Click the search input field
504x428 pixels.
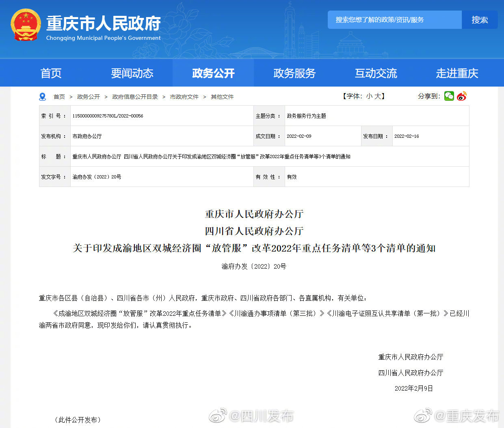click(395, 20)
